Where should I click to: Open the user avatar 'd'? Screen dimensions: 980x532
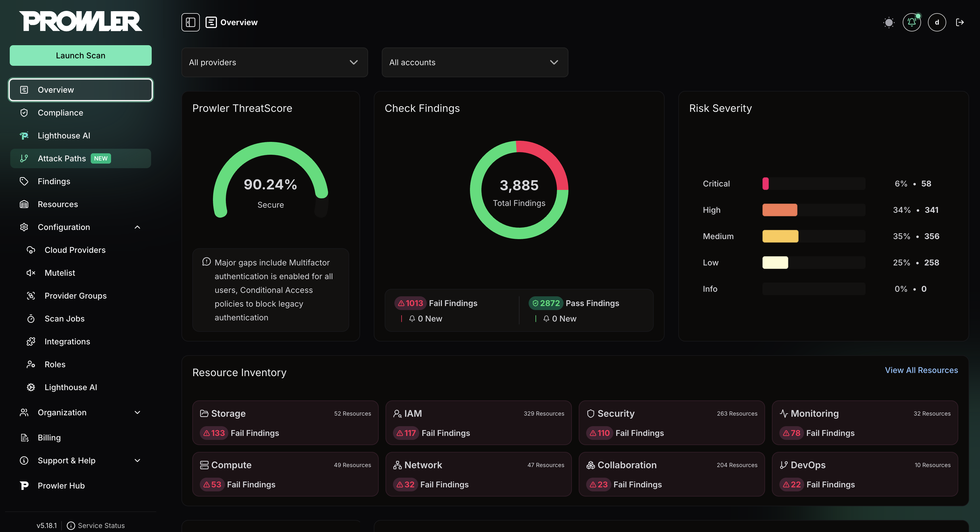936,22
